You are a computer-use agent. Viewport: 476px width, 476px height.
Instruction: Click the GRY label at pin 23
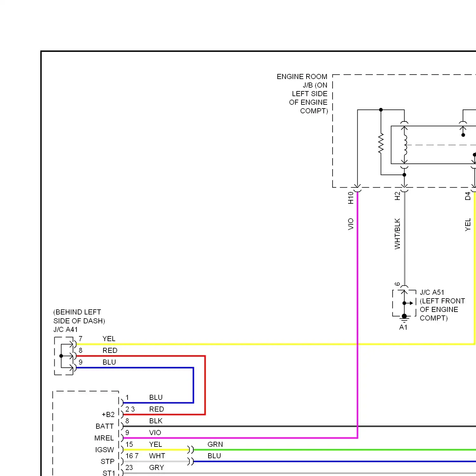(156, 467)
